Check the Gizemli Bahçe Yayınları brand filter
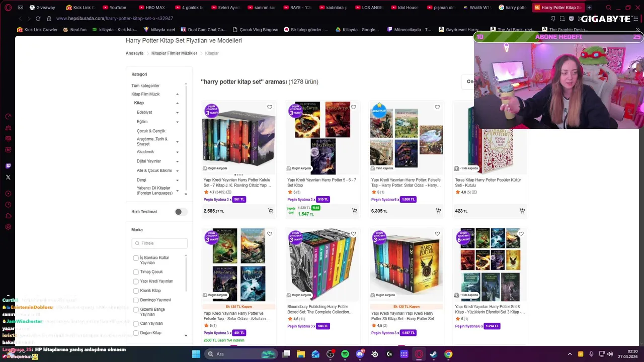The height and width of the screenshot is (362, 644). [136, 310]
